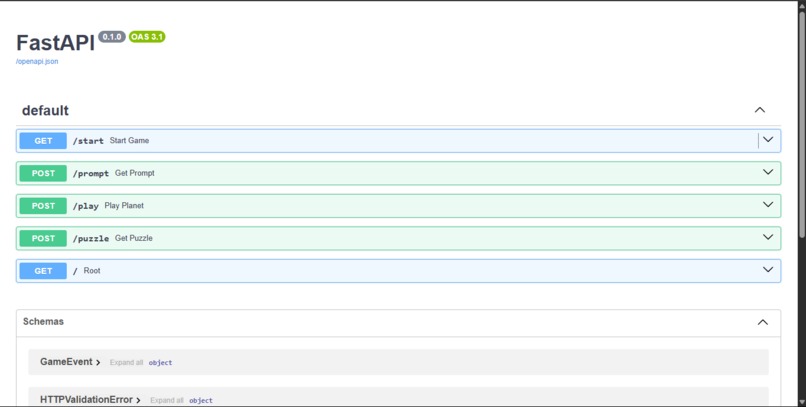This screenshot has width=806, height=407.
Task: Click the 0.1.0 version badge
Action: (112, 36)
